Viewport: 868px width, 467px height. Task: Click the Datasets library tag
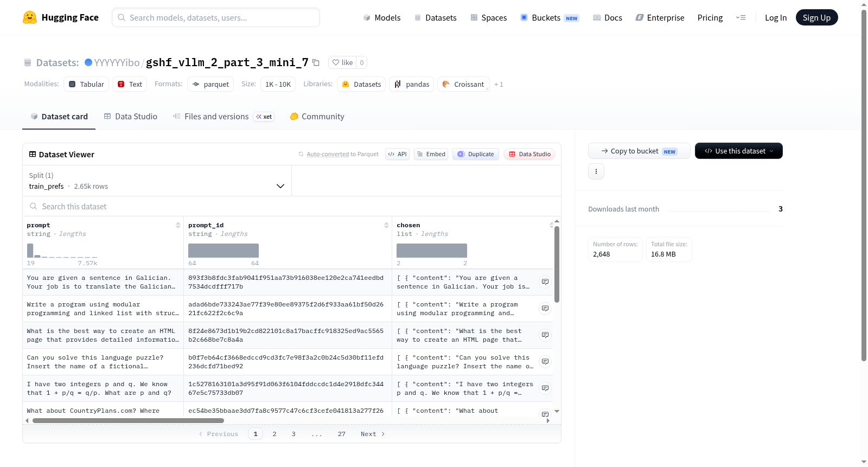[x=361, y=84]
